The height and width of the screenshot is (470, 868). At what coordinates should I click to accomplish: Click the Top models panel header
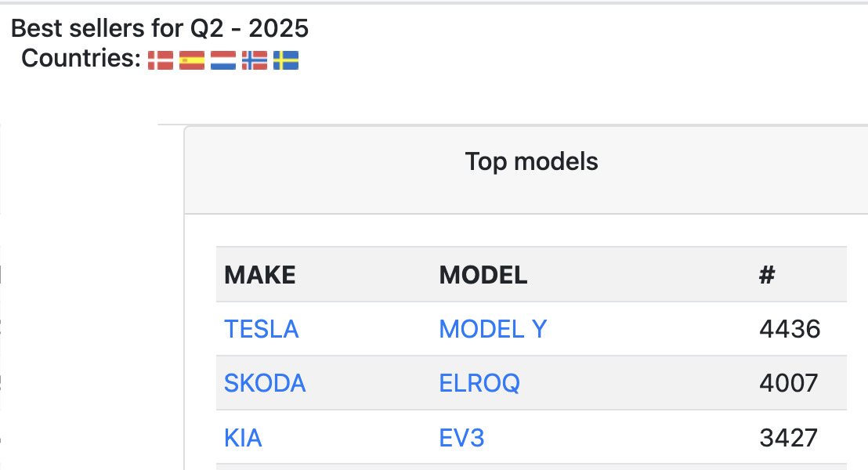tap(531, 161)
